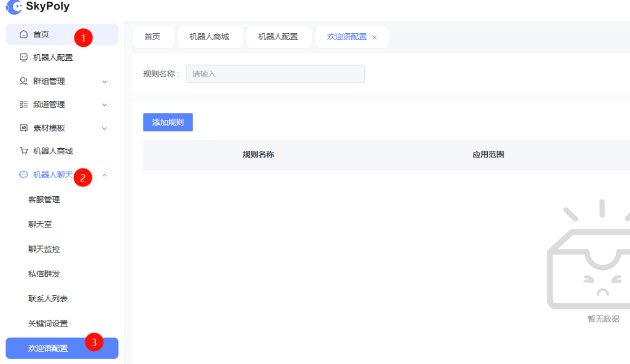Open 聊天监控 in the sidebar
The image size is (630, 364).
tap(44, 249)
